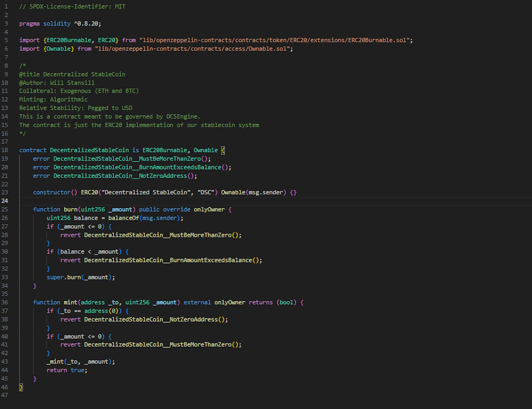The width and height of the screenshot is (532, 409).
Task: Click the pragma solidity version number
Action: [x=87, y=24]
